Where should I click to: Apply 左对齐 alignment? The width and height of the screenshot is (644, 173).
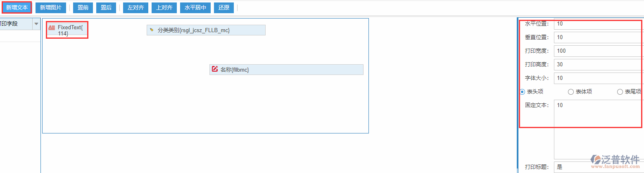(135, 7)
